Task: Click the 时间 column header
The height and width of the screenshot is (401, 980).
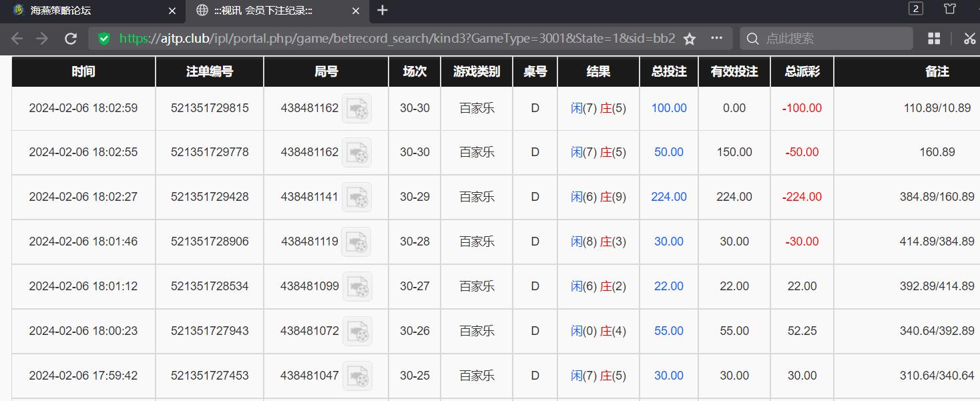Action: point(83,71)
